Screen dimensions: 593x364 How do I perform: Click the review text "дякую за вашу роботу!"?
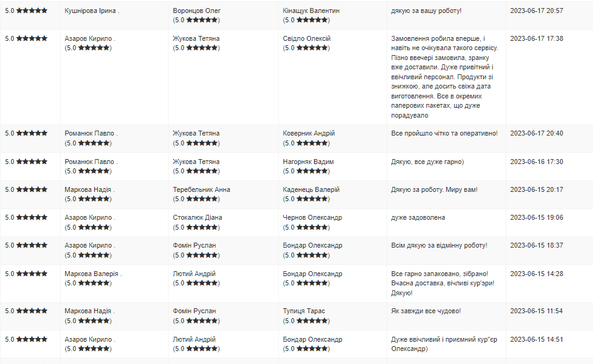(426, 11)
